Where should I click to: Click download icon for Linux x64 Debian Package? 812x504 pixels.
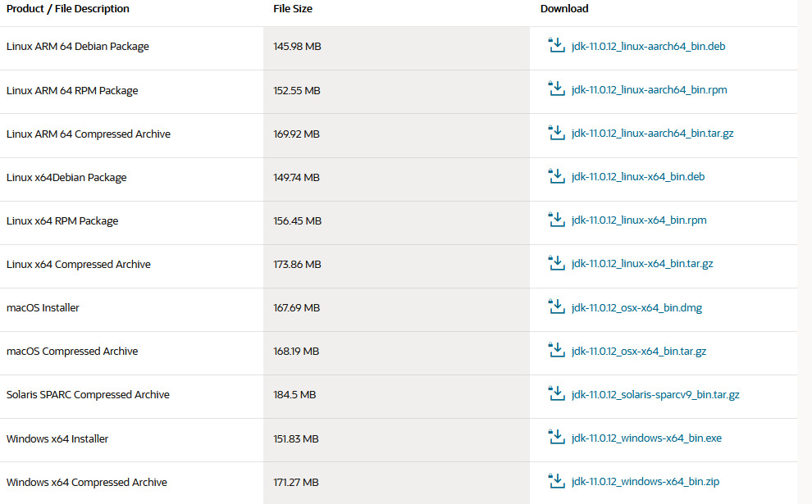coord(556,176)
